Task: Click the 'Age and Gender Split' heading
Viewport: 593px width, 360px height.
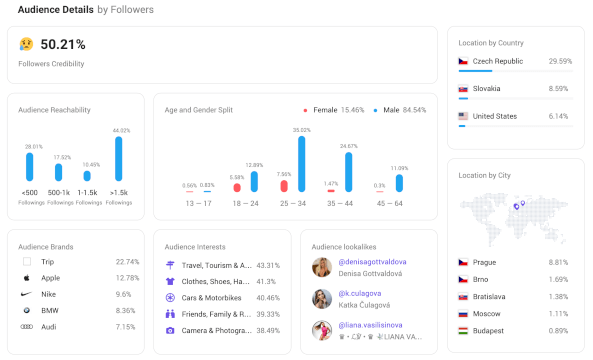Action: 199,110
